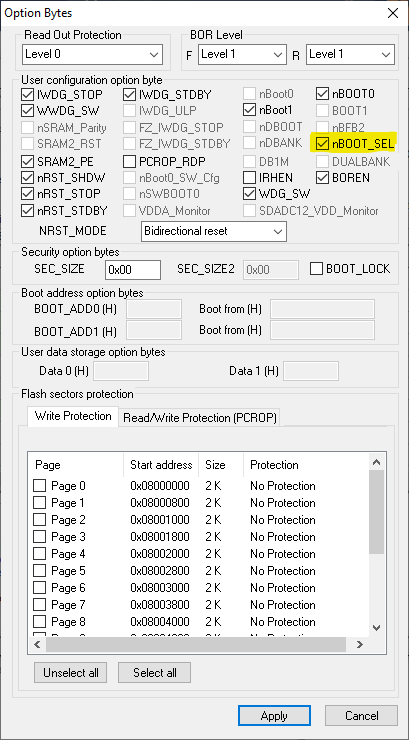Uncheck the WWDG_SW option
The height and width of the screenshot is (740, 409).
(27, 111)
